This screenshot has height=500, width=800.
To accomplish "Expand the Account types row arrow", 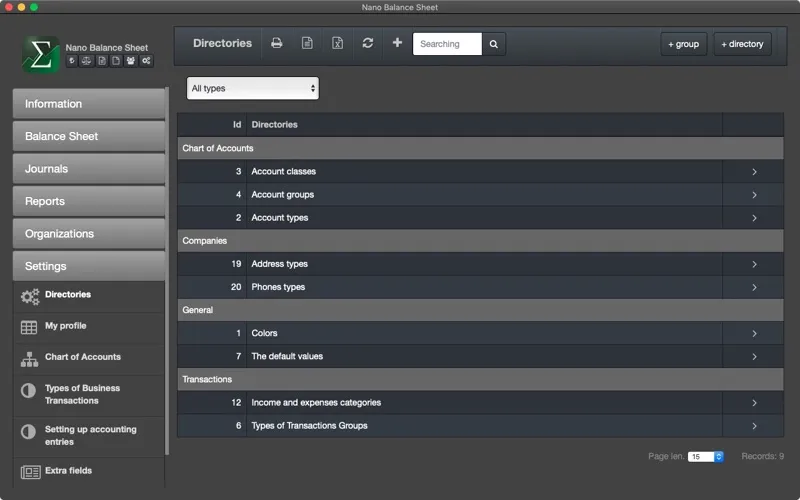I will pyautogui.click(x=754, y=218).
